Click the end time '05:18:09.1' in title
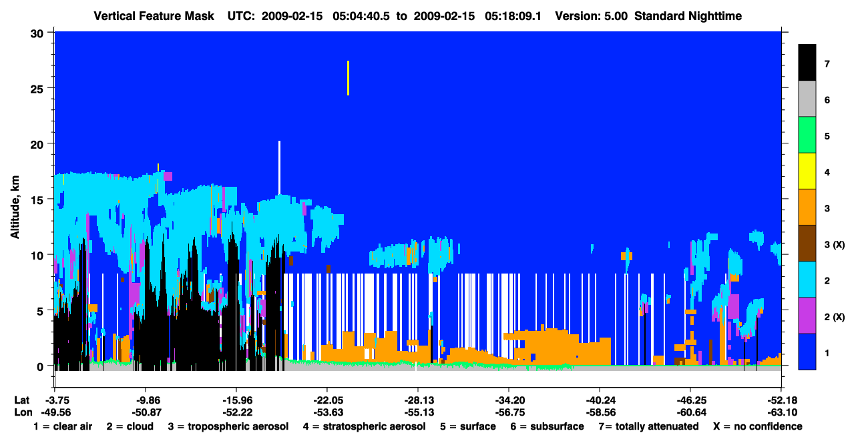Image resolution: width=868 pixels, height=445 pixels. coord(513,15)
